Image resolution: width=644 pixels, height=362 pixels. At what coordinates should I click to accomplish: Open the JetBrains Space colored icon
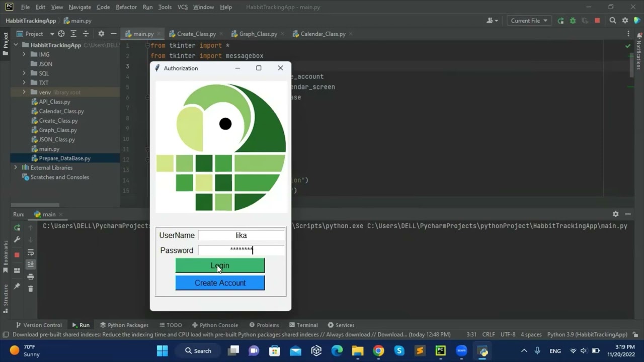(x=637, y=21)
